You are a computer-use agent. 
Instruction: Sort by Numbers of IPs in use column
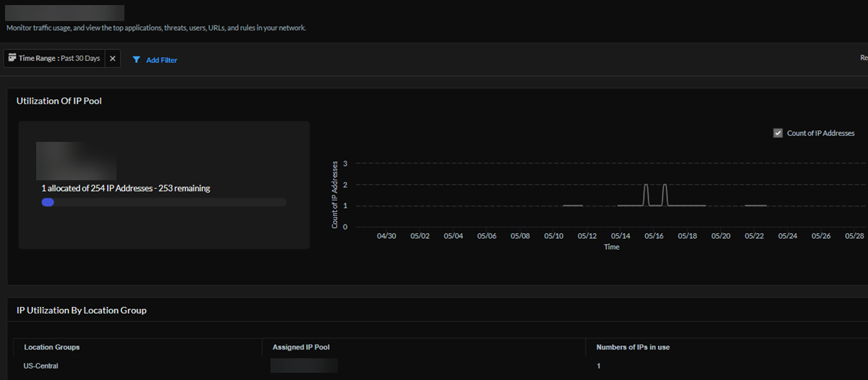click(x=633, y=347)
